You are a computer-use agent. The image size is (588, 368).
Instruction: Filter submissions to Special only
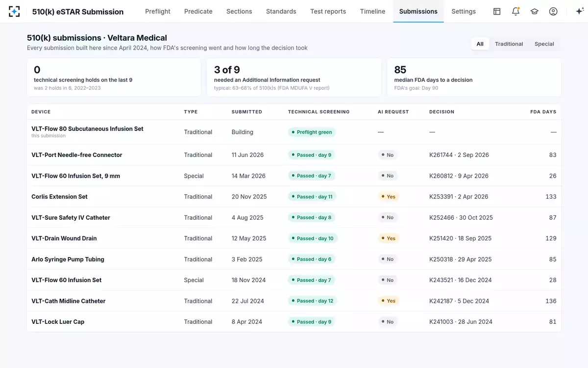[x=544, y=44]
